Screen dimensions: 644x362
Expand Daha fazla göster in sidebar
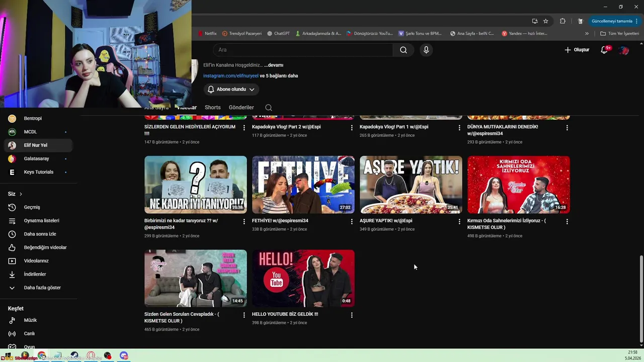38,288
